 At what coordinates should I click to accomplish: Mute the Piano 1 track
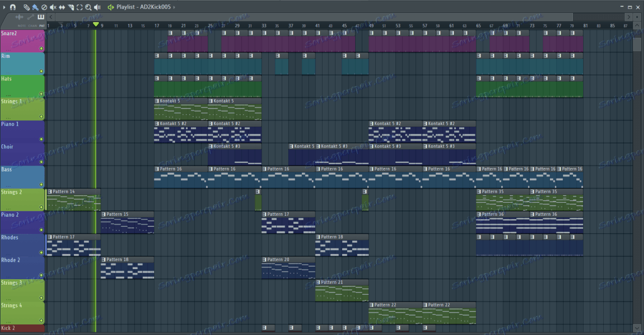(x=41, y=139)
